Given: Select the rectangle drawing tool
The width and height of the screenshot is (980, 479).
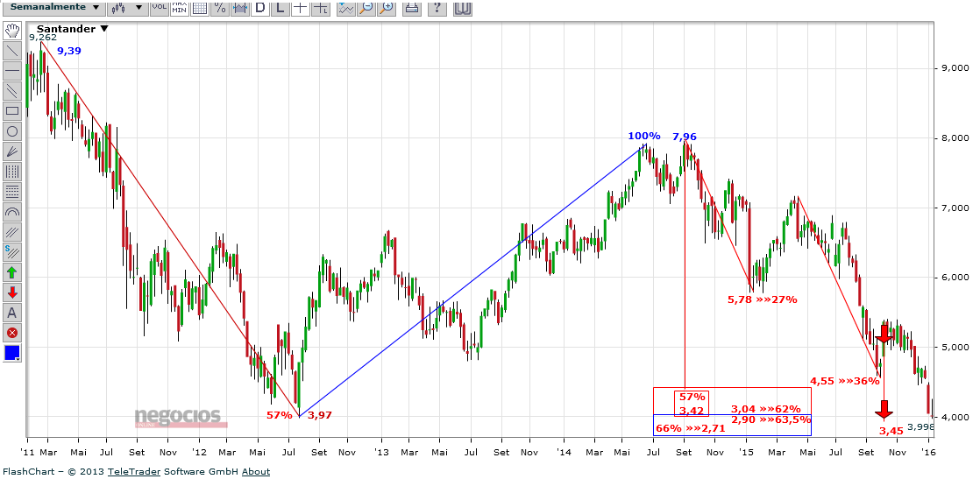Looking at the screenshot, I should [12, 111].
